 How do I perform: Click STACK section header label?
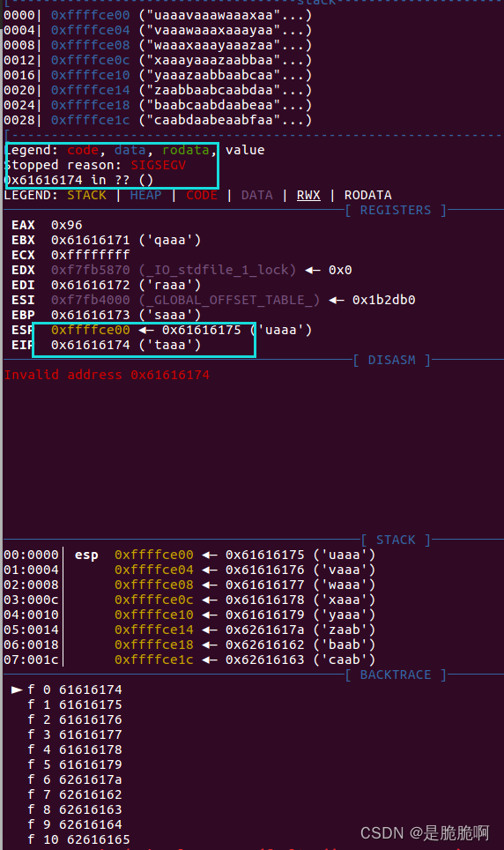396,540
